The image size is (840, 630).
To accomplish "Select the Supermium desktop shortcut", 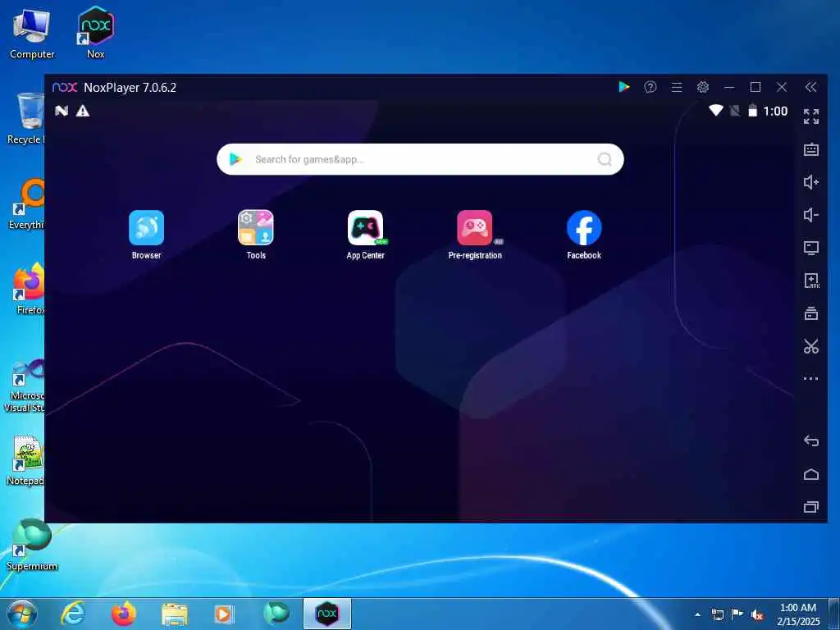I will pos(32,545).
